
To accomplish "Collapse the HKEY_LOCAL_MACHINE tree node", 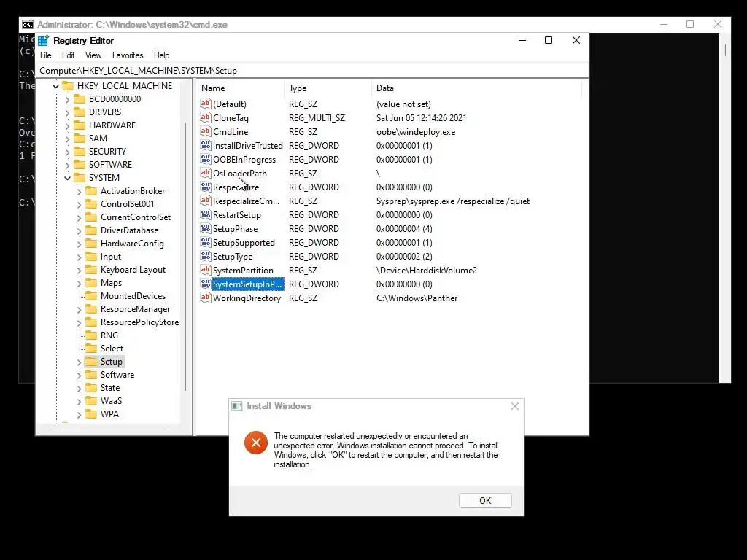I will 55,86.
